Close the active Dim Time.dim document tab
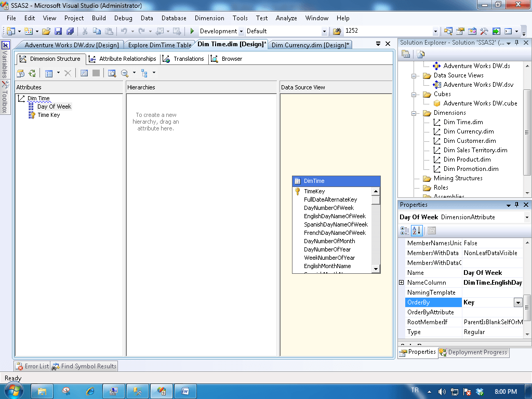The height and width of the screenshot is (399, 532). click(388, 44)
